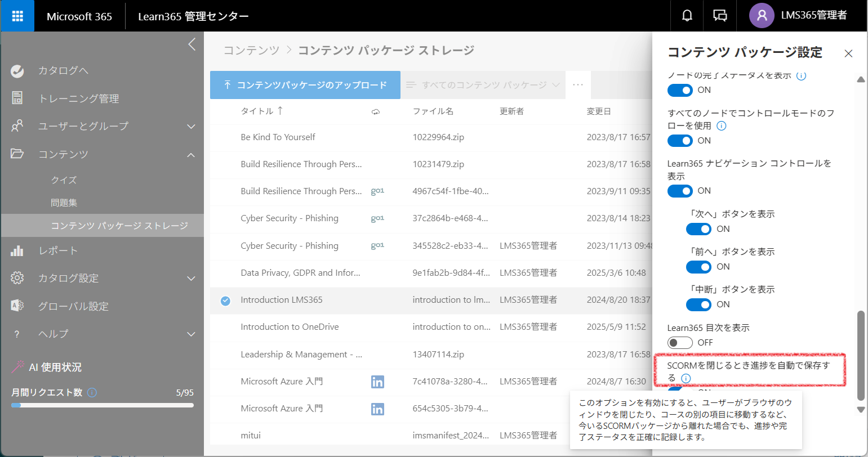Open すべてのコンテンツ パッケージ view dropdown
868x457 pixels.
(x=483, y=85)
